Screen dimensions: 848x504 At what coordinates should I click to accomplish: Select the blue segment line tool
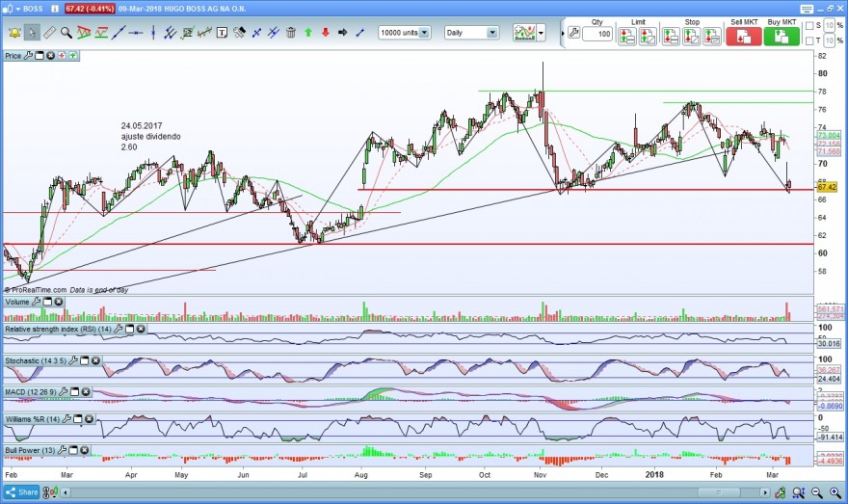point(359,33)
